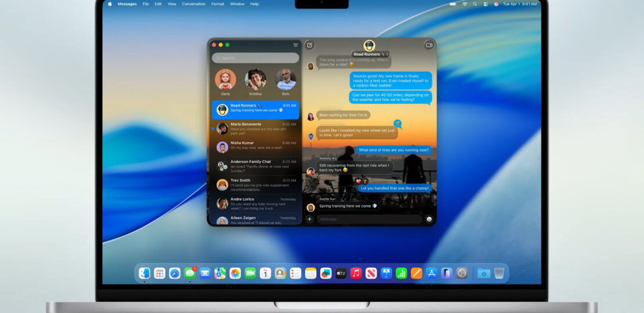This screenshot has width=644, height=313.
Task: Open Music app in the dock
Action: (356, 273)
